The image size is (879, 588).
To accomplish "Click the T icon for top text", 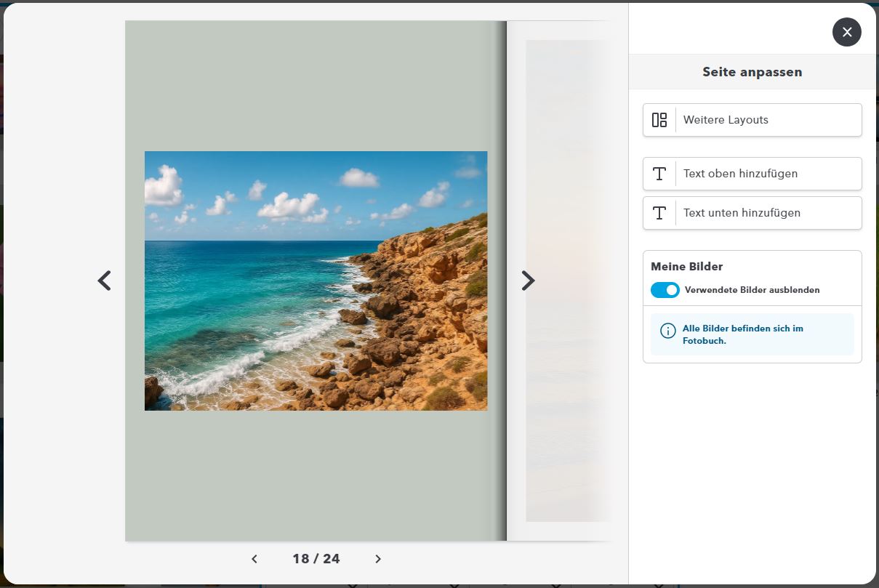I will [659, 174].
